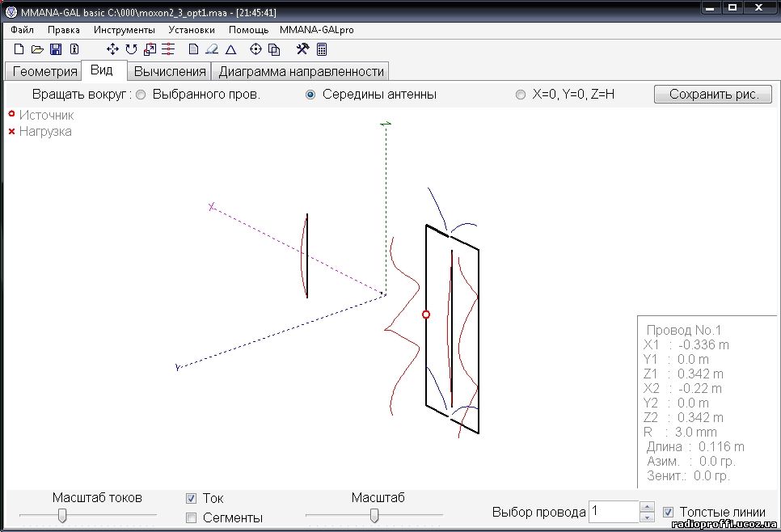Open the 'Файл' menu
The image size is (781, 532).
pos(22,30)
